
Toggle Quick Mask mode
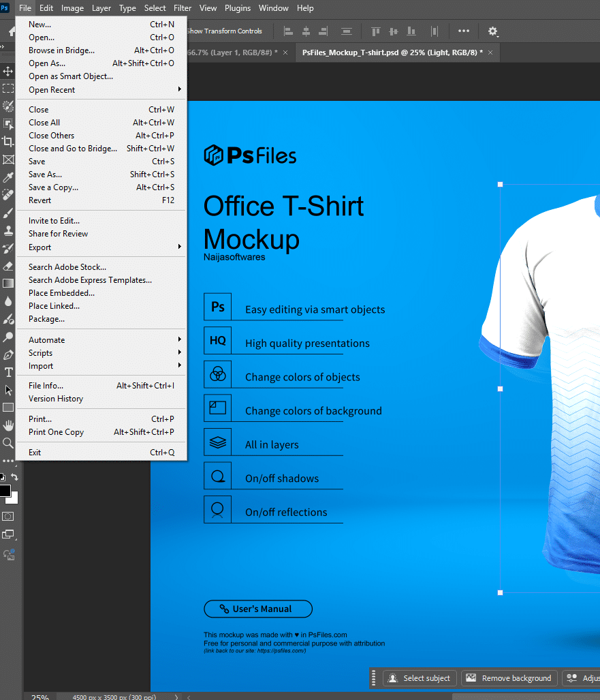pyautogui.click(x=8, y=516)
